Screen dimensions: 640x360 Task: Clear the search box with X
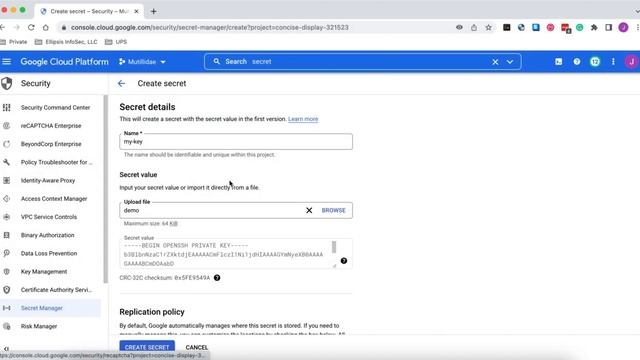[x=495, y=62]
